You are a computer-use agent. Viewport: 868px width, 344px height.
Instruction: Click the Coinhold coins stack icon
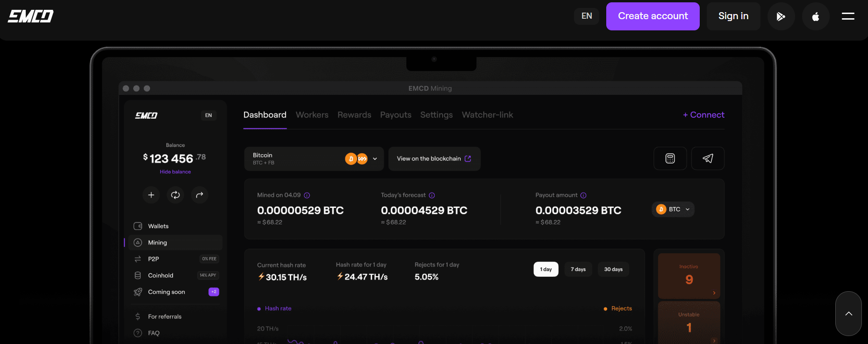[x=138, y=275]
